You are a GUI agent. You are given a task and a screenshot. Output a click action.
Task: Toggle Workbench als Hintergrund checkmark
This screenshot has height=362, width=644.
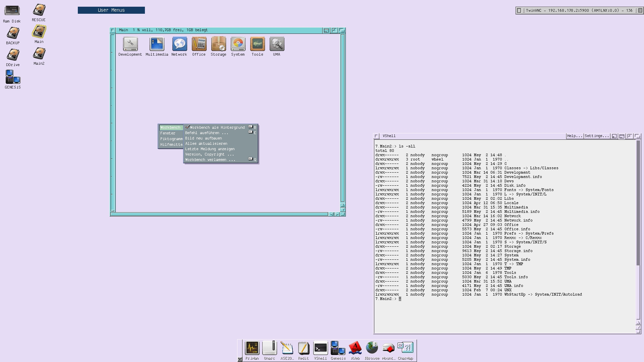pyautogui.click(x=215, y=127)
